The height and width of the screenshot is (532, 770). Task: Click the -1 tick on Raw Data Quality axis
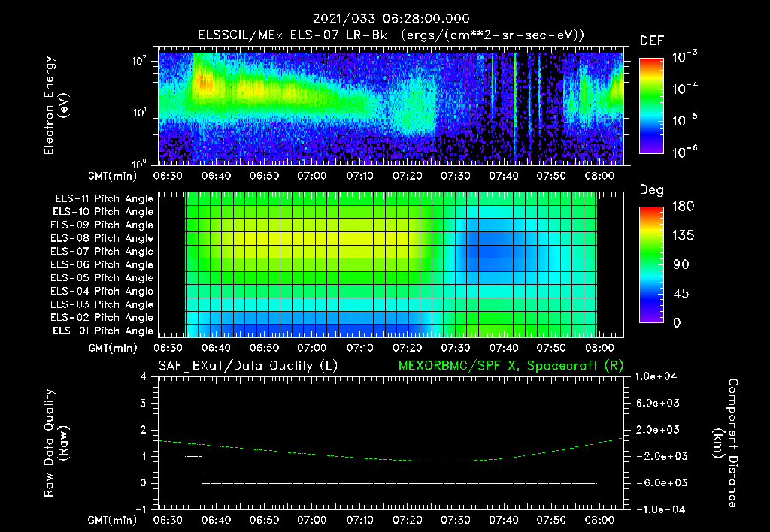point(141,509)
